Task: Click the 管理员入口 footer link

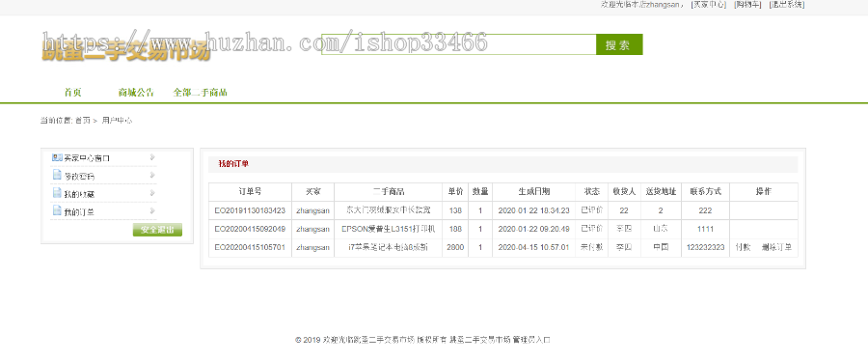Action: click(530, 339)
